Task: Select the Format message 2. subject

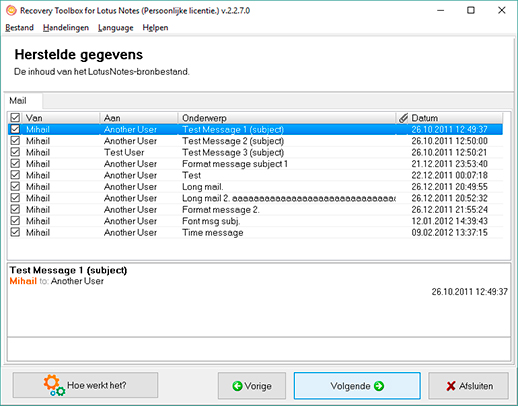Action: (x=220, y=210)
